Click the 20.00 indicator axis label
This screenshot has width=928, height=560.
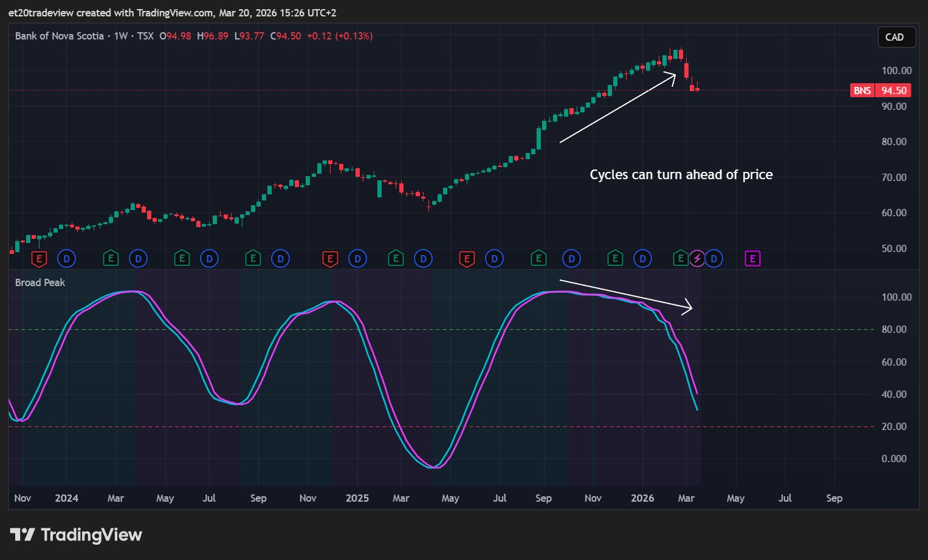[x=894, y=426]
